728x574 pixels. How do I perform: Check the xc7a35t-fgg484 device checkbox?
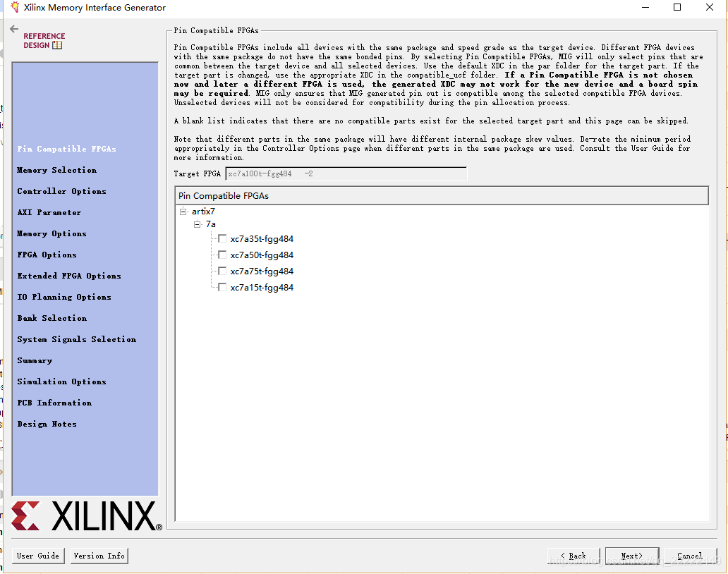point(222,239)
